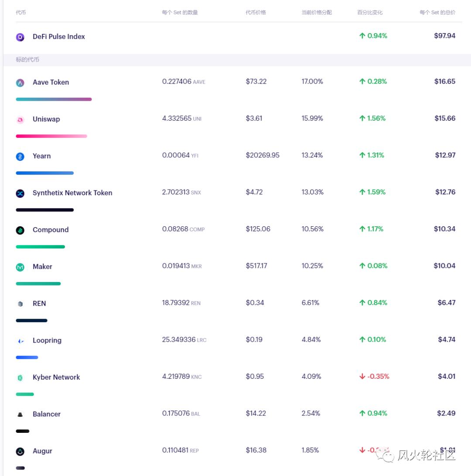The image size is (471, 476).
Task: Click the REN logo icon
Action: click(x=20, y=304)
